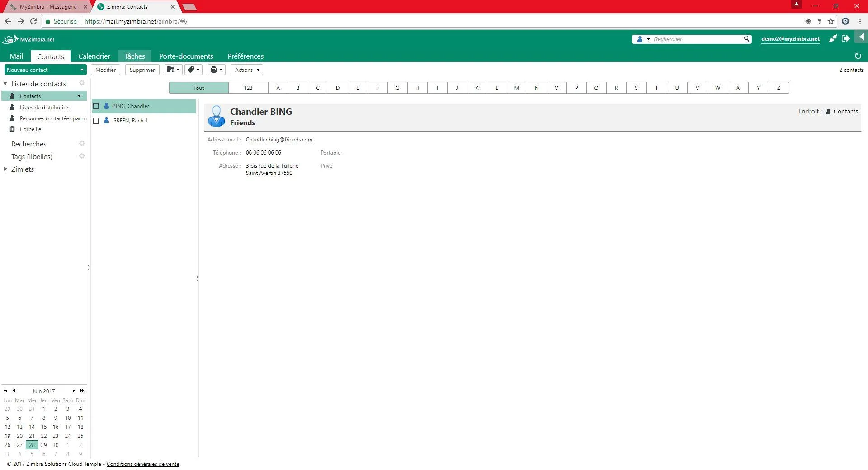Viewport: 868px width, 470px height.
Task: Open the Contacts folder dropdown arrow
Action: [x=79, y=96]
